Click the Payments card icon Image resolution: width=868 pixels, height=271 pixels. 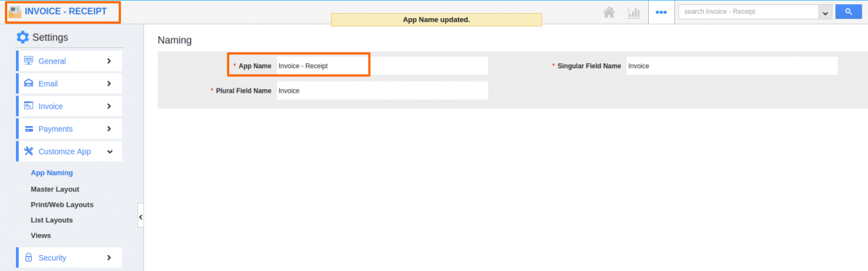point(29,129)
